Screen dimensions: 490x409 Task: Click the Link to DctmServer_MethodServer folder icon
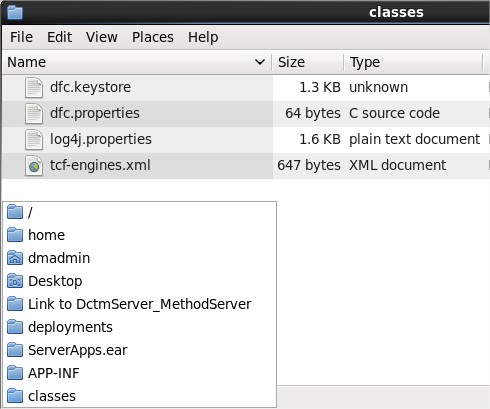point(15,304)
